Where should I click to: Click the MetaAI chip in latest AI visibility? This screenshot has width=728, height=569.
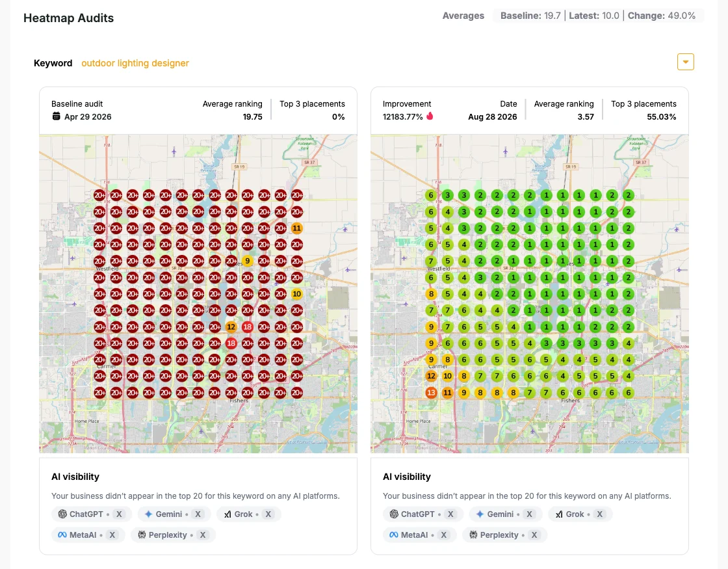(420, 535)
